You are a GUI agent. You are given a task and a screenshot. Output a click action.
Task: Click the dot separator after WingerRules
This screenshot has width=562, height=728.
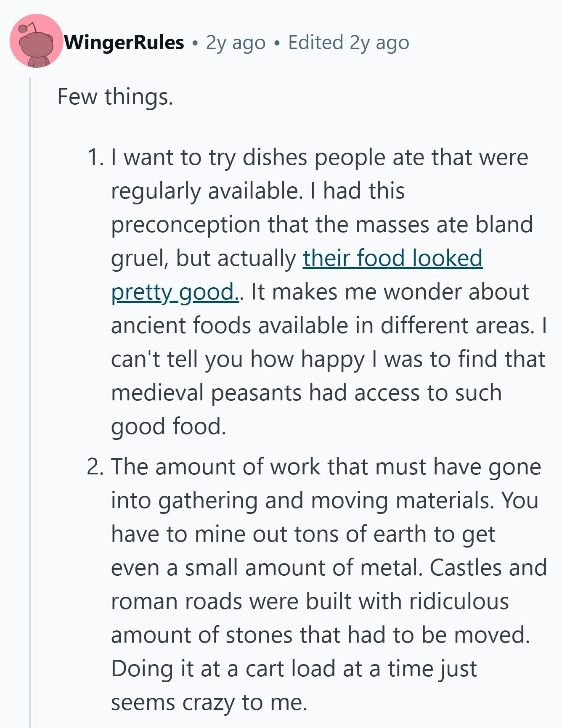pos(195,43)
